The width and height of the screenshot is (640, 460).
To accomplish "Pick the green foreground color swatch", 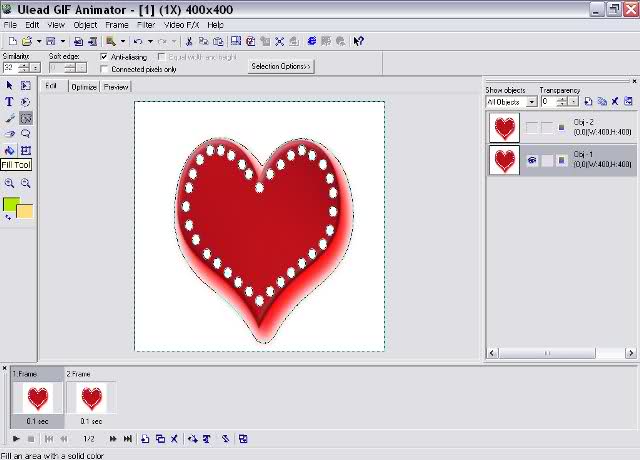I will (x=10, y=204).
